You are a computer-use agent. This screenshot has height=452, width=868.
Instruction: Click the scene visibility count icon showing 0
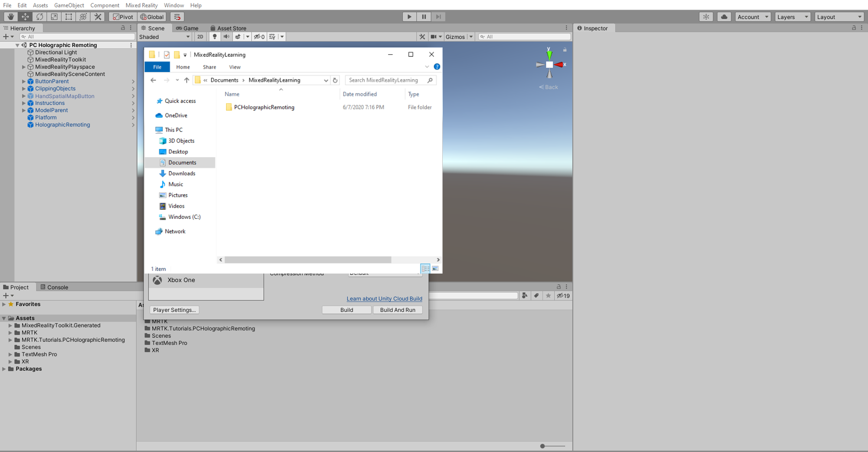(259, 36)
